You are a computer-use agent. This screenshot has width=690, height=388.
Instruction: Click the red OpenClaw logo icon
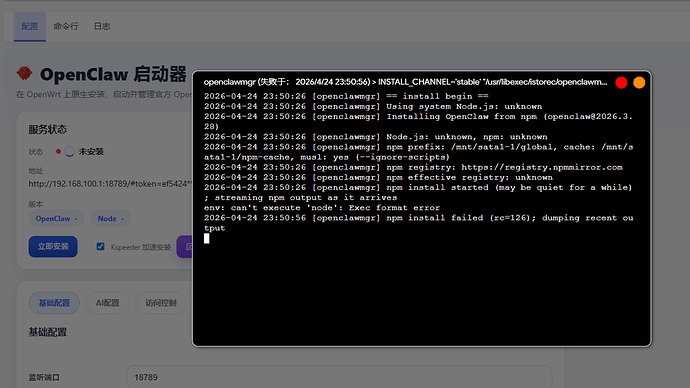pyautogui.click(x=25, y=73)
